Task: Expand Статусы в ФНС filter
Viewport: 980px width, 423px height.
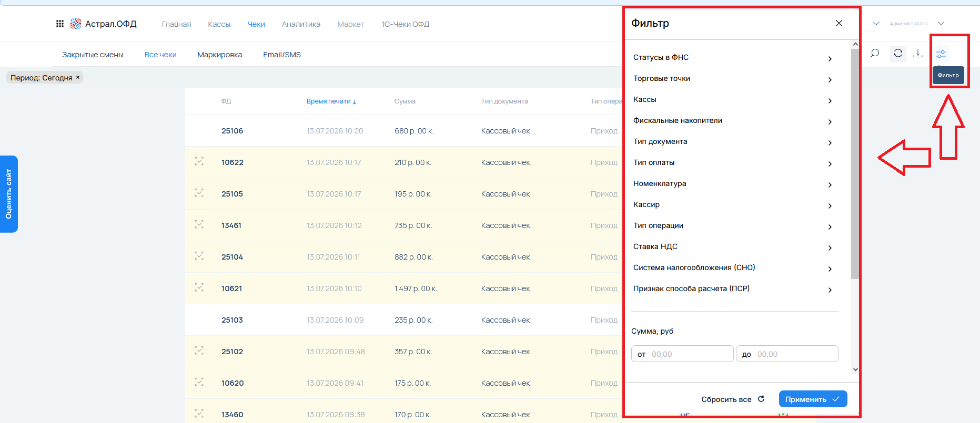Action: (733, 58)
